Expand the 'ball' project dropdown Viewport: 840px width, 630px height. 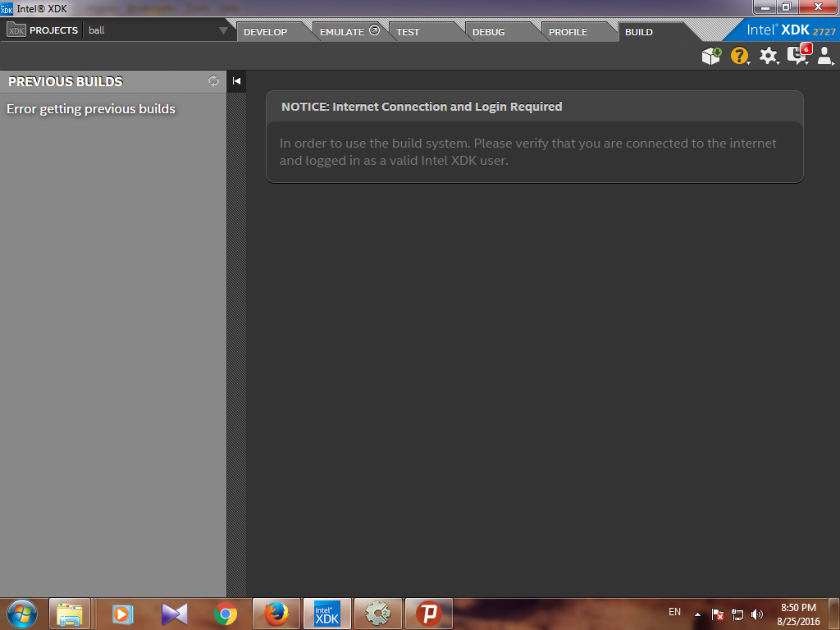coord(223,30)
